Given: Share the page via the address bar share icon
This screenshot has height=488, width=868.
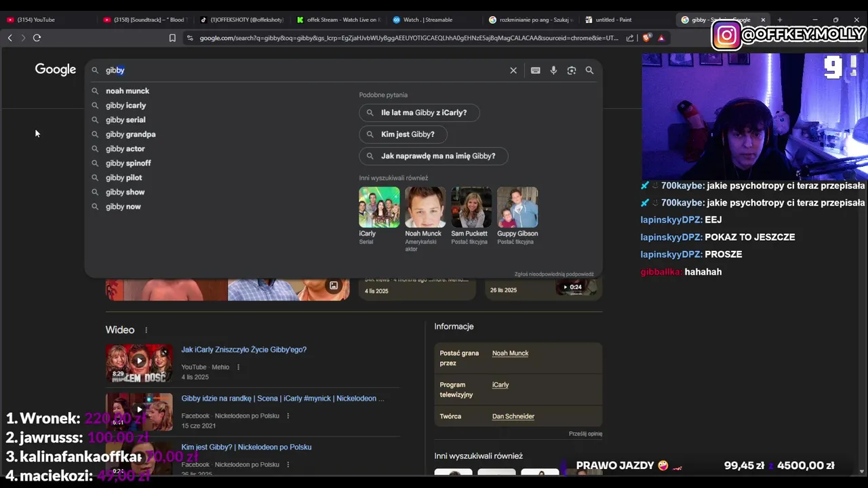Looking at the screenshot, I should tap(630, 38).
